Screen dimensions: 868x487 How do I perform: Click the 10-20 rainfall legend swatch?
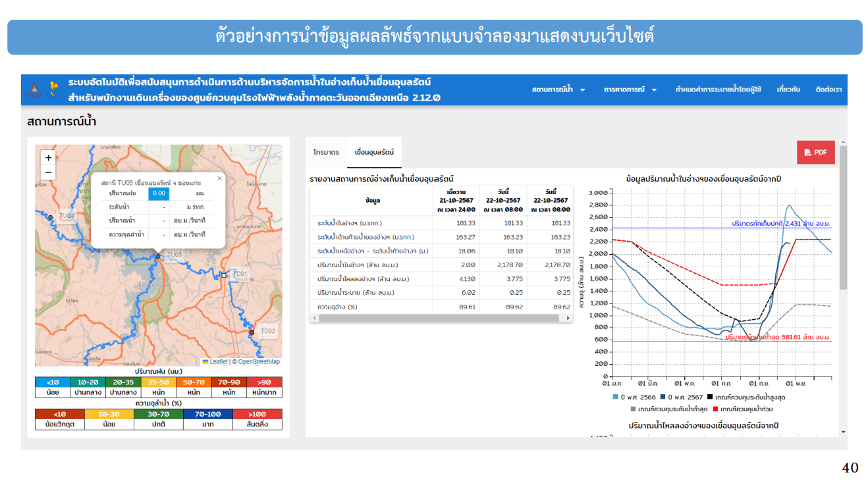(88, 382)
